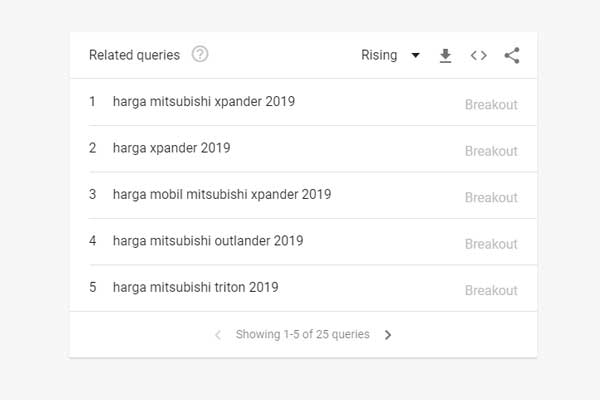
Task: Open query harga mitsubishi triton 2019
Action: pyautogui.click(x=196, y=287)
